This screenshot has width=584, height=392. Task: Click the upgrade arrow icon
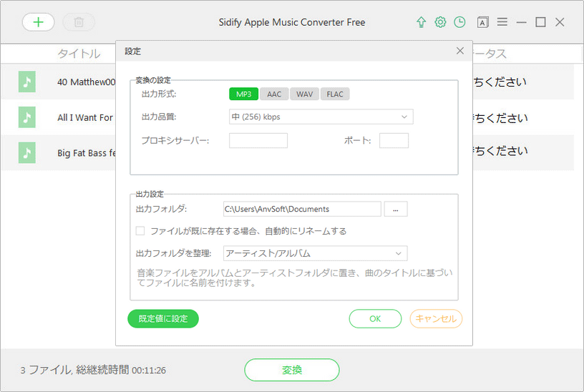tap(422, 22)
